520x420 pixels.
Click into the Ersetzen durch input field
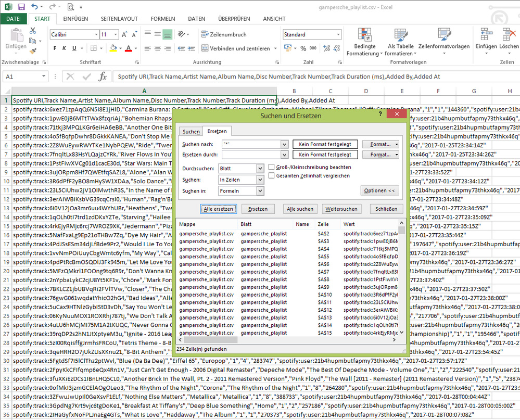point(251,155)
